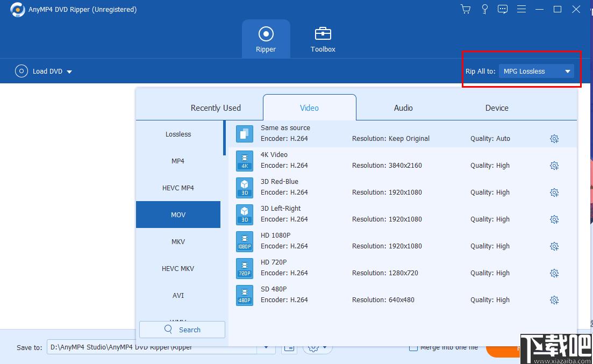Open the Device format tab
593x364 pixels.
coord(497,108)
